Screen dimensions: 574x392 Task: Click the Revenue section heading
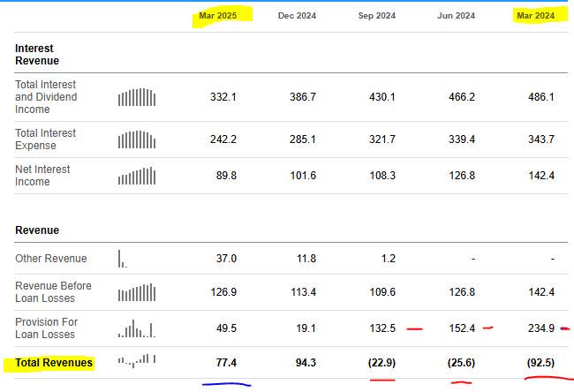[37, 230]
